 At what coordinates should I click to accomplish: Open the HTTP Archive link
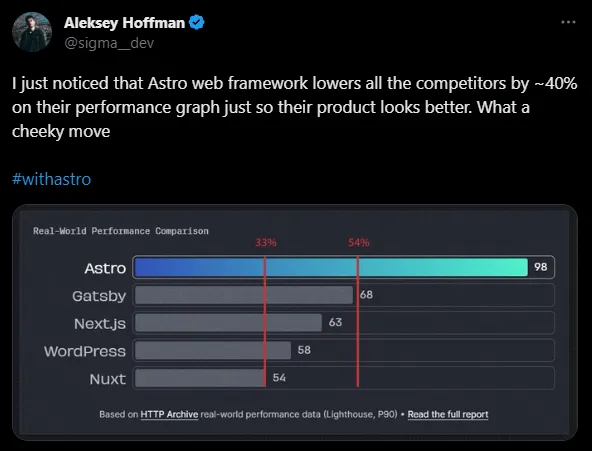(x=169, y=414)
